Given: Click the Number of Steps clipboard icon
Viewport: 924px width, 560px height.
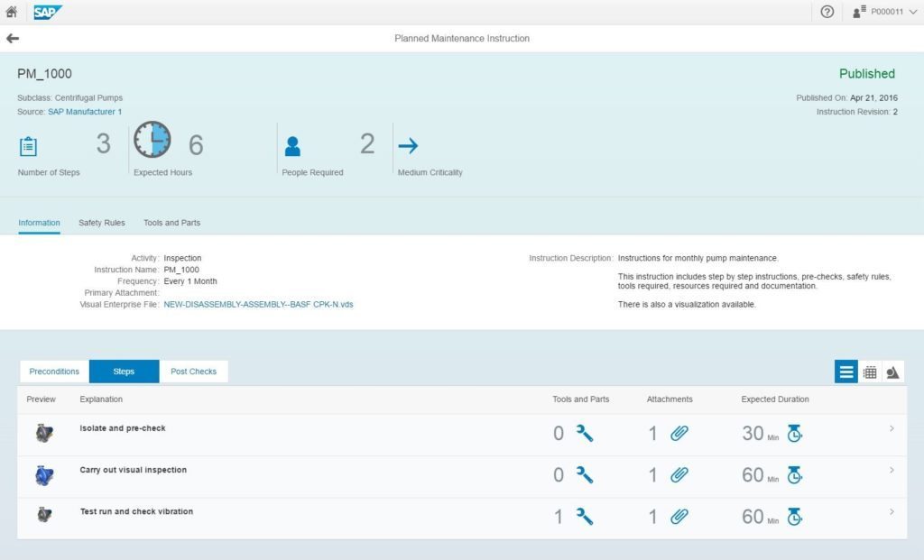Looking at the screenshot, I should 28,146.
